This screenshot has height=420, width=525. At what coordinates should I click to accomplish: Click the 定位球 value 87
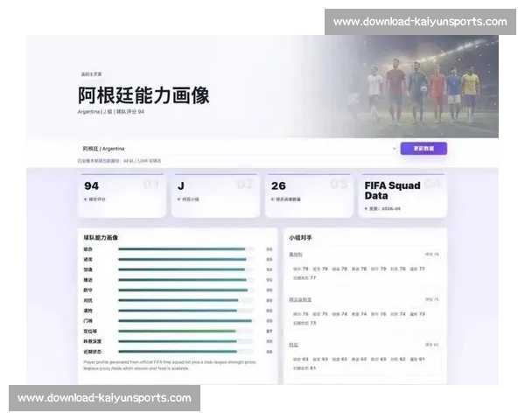click(x=269, y=332)
